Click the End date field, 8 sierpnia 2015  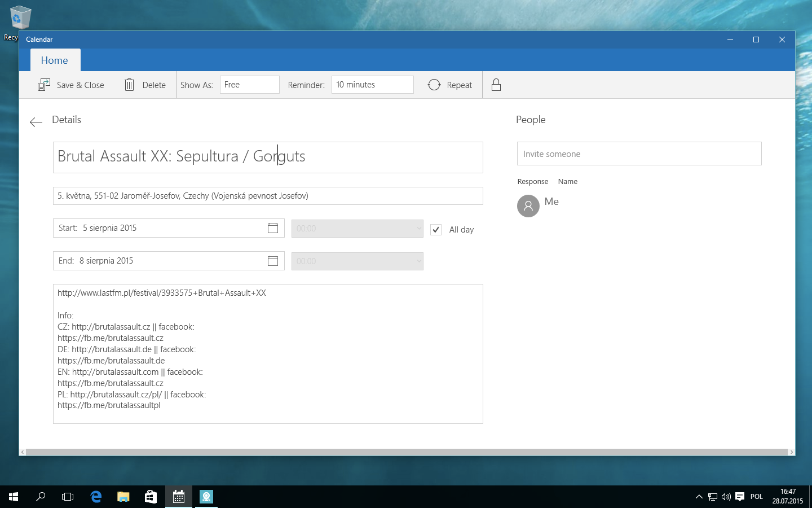click(169, 261)
